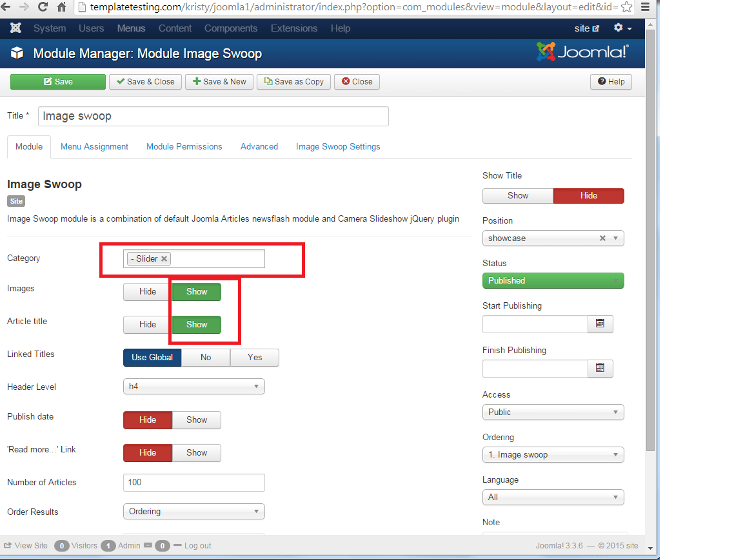Click the Save & Close button
The image size is (743, 560).
coord(145,82)
